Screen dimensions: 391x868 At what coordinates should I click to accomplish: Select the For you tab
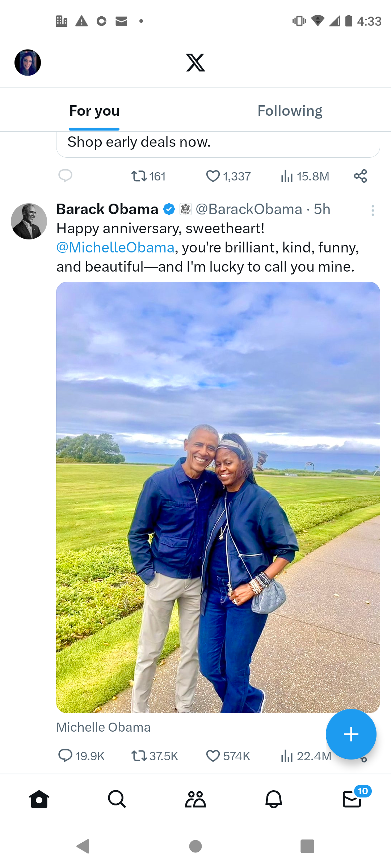pos(94,111)
